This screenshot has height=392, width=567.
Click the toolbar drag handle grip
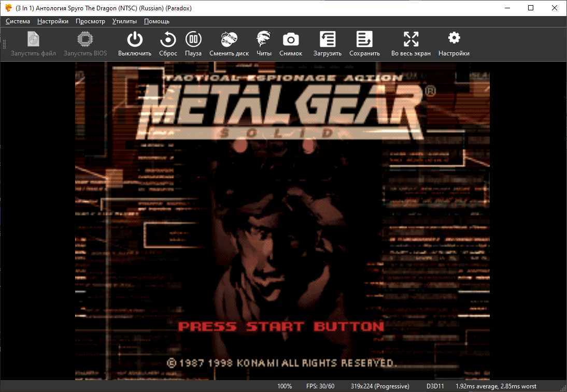[4, 44]
